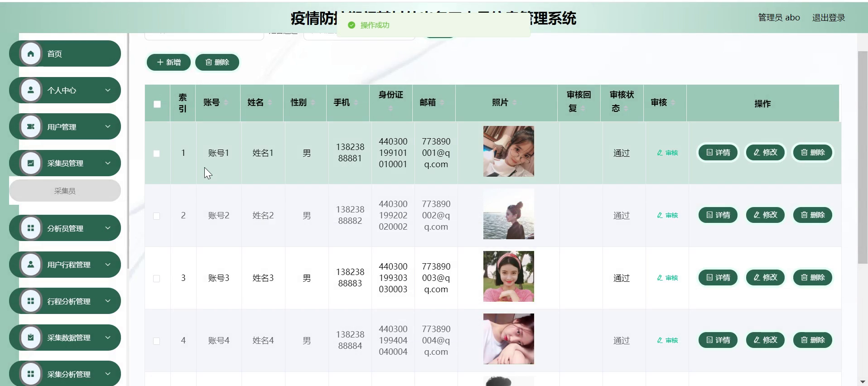Expand the 用户管理 menu chevron
The image size is (868, 386).
(x=108, y=126)
